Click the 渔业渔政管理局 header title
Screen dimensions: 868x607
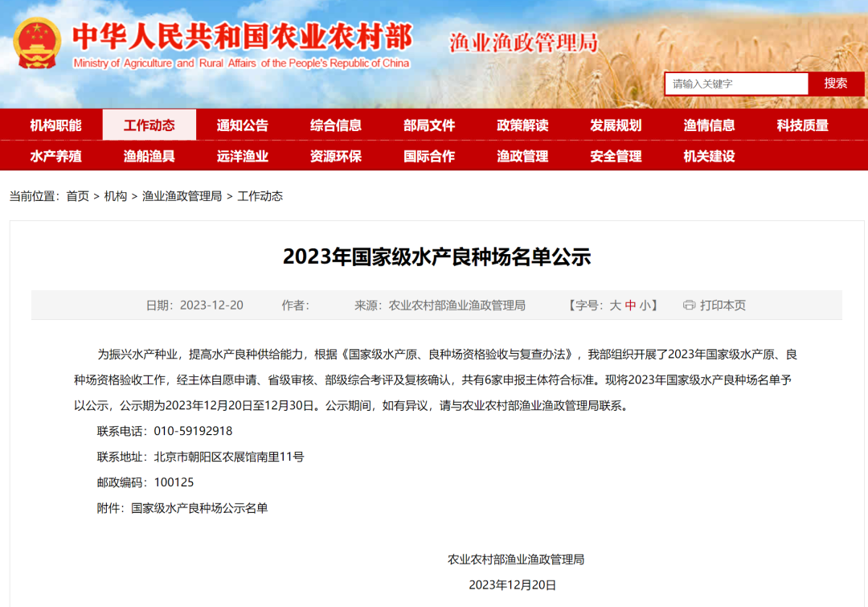point(524,43)
